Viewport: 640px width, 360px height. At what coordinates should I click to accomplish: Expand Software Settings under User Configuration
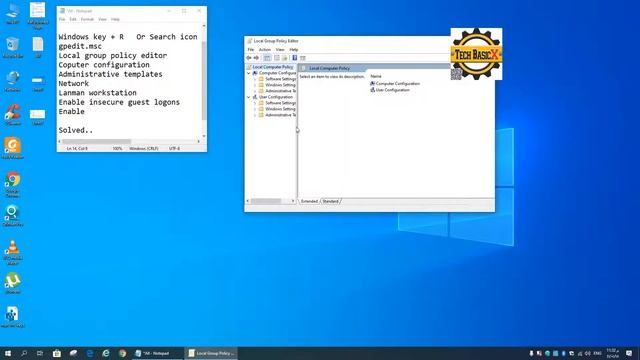click(255, 103)
